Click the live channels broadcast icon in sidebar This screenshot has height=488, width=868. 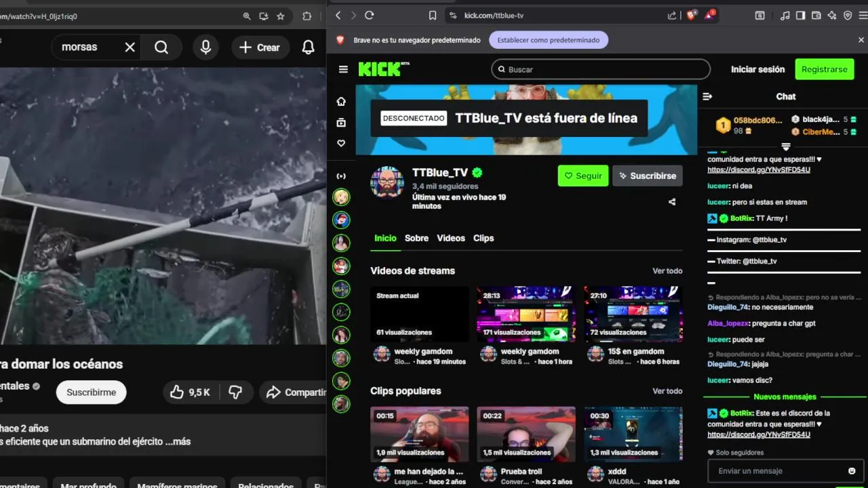tap(341, 176)
